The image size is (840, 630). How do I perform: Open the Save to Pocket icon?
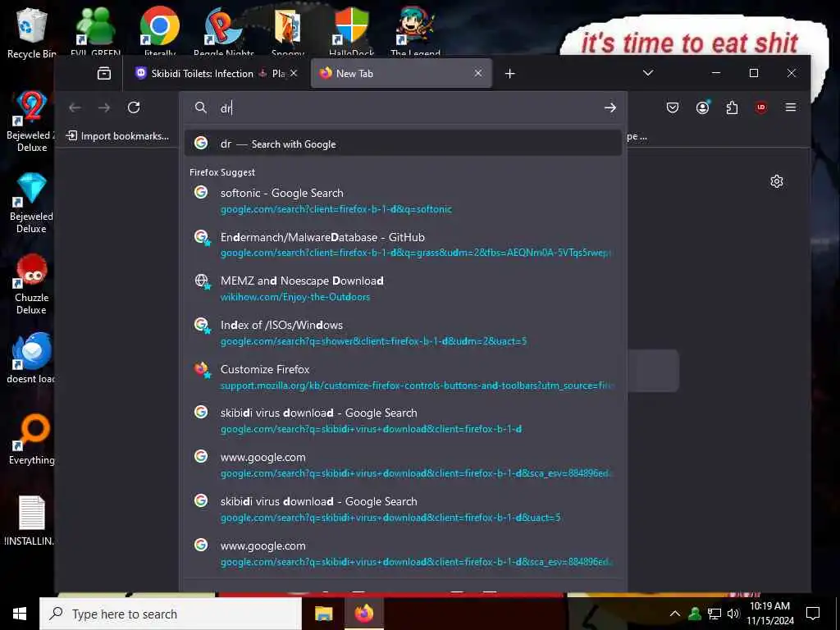tap(673, 107)
